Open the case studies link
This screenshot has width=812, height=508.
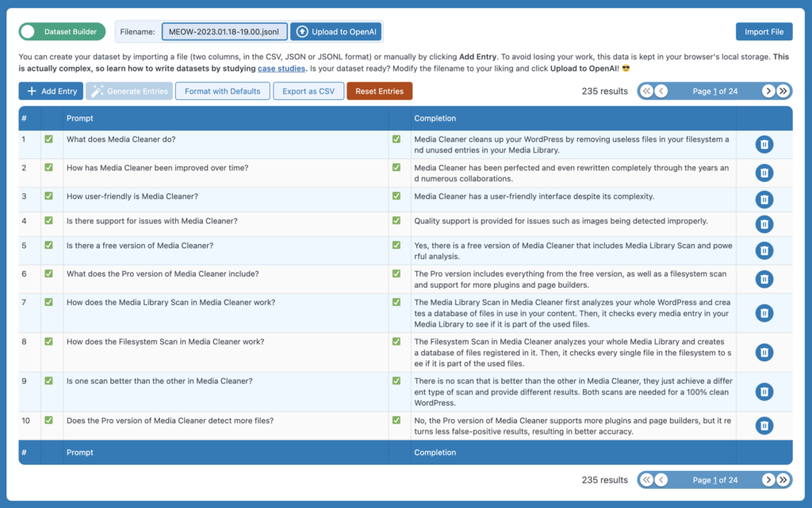point(282,68)
